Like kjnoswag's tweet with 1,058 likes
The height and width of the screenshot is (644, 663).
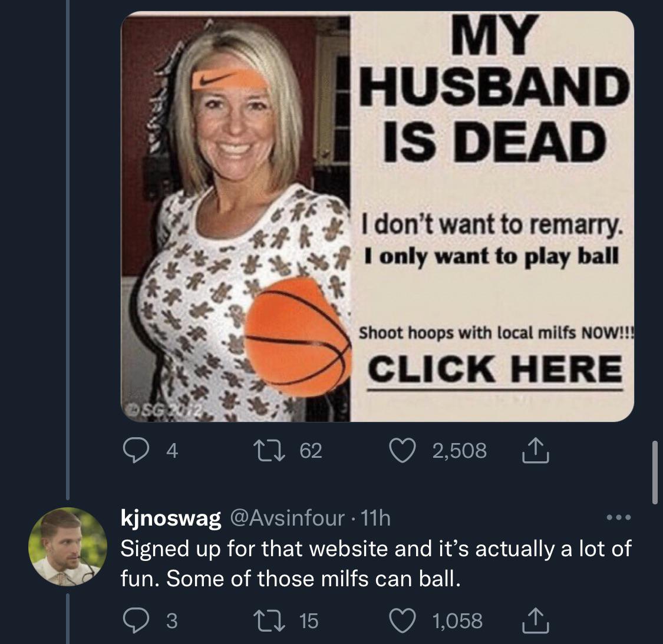point(408,620)
